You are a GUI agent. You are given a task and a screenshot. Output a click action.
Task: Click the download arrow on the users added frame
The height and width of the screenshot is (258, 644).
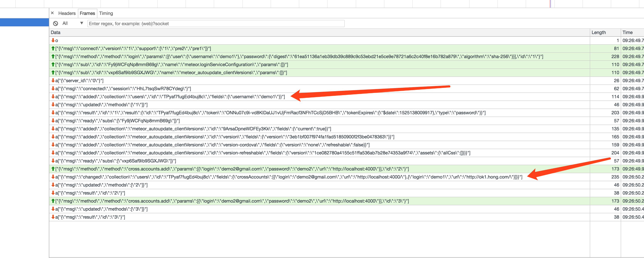[x=53, y=97]
